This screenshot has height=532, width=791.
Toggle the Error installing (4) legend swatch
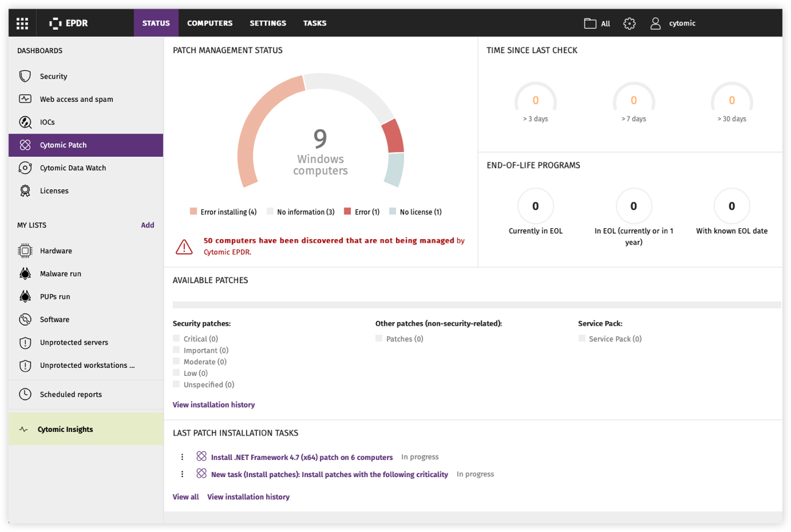[x=193, y=212]
